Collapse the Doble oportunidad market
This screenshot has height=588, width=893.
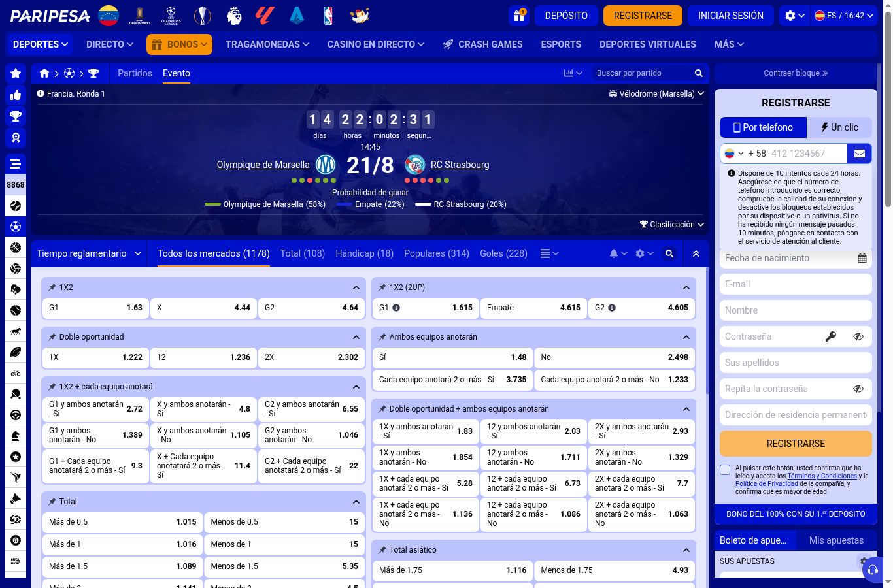pos(356,337)
